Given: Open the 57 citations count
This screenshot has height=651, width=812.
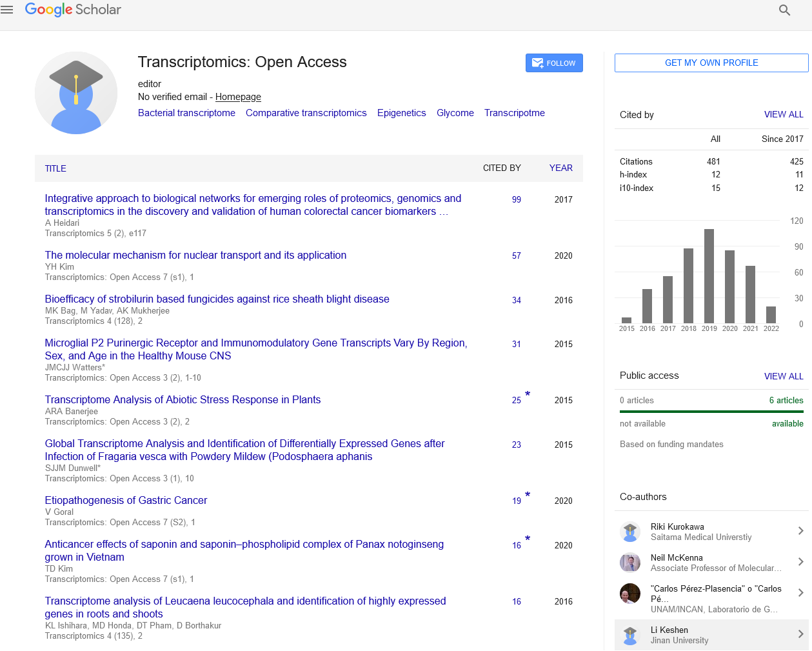Looking at the screenshot, I should (517, 256).
